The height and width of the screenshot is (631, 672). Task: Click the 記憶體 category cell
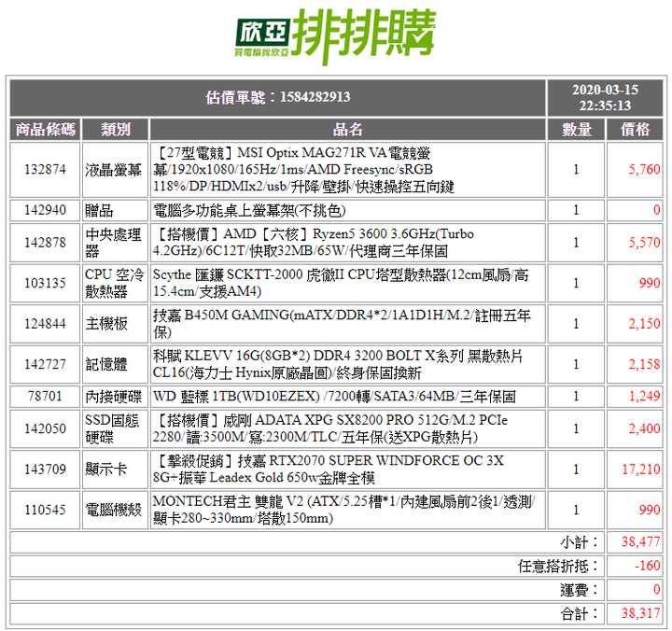point(116,364)
